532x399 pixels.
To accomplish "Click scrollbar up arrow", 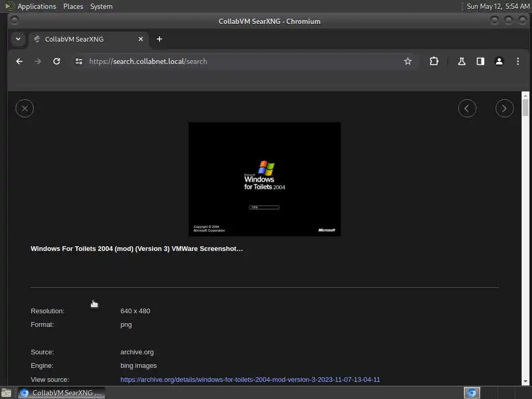I will [525, 96].
